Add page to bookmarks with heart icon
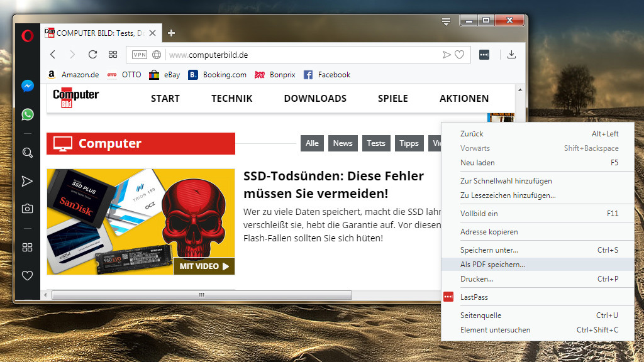 (460, 55)
